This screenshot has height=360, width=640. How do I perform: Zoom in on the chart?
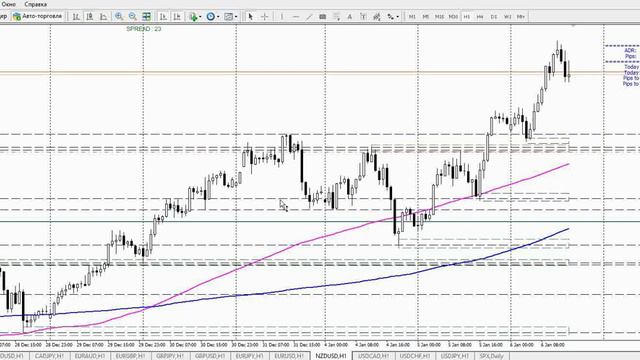pos(119,17)
